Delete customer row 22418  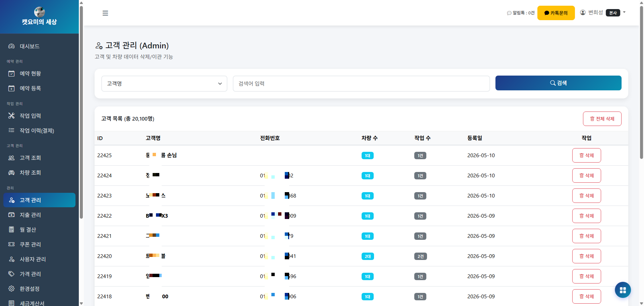tap(586, 297)
